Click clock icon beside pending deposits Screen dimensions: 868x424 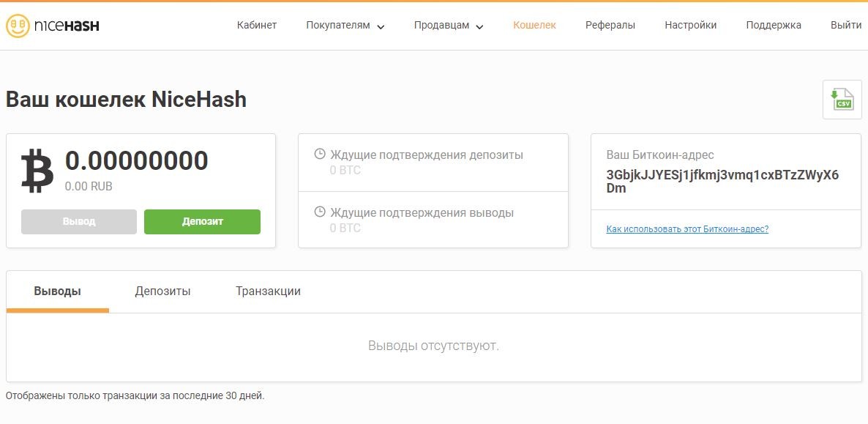coord(320,155)
